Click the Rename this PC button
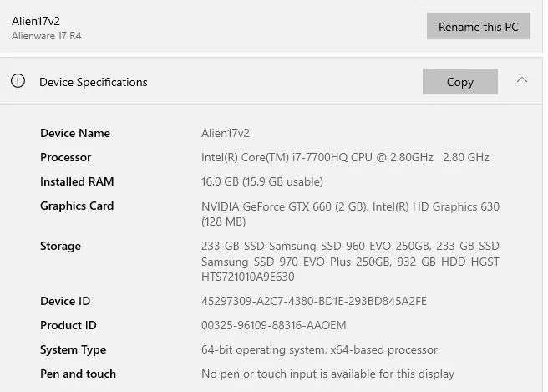 pyautogui.click(x=478, y=27)
